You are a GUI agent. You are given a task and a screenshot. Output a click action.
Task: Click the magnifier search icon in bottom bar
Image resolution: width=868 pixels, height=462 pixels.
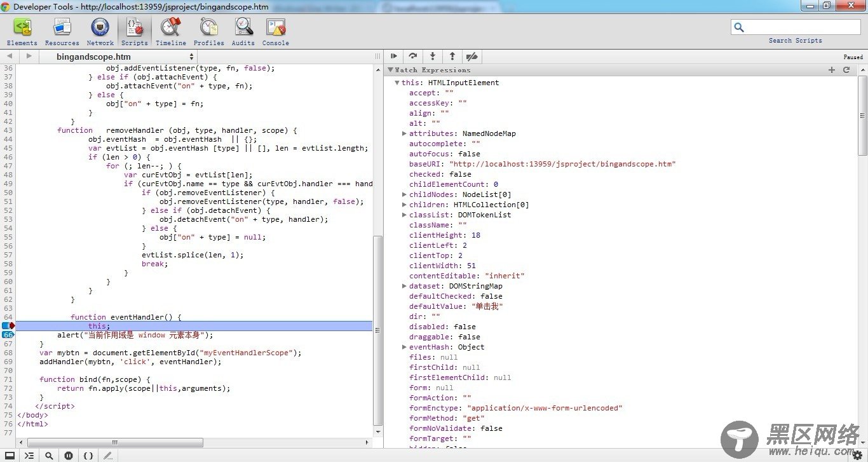point(49,456)
